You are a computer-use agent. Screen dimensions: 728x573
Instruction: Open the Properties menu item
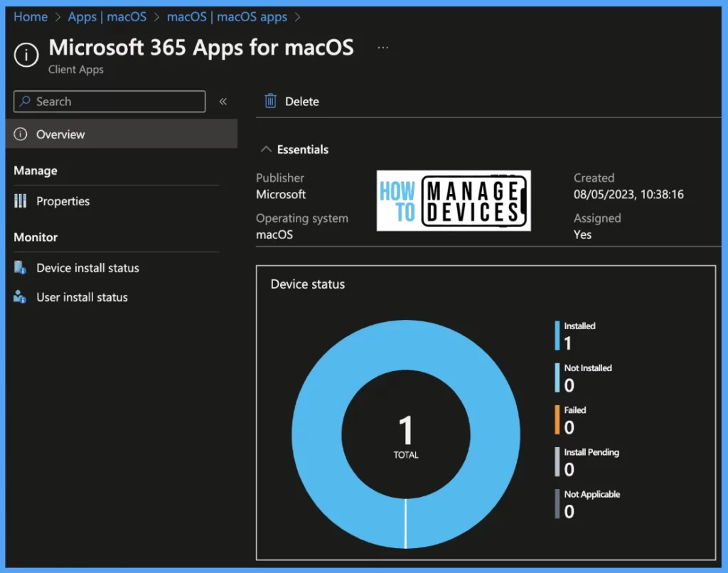coord(63,201)
